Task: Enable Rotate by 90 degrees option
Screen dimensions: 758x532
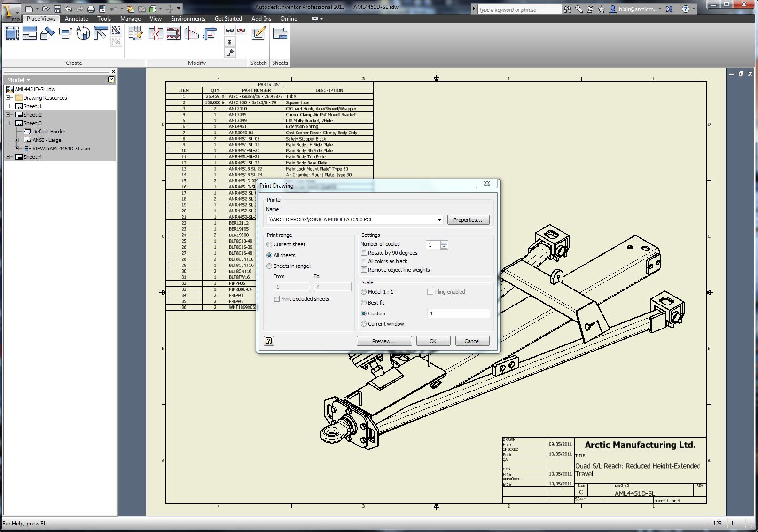Action: (364, 253)
